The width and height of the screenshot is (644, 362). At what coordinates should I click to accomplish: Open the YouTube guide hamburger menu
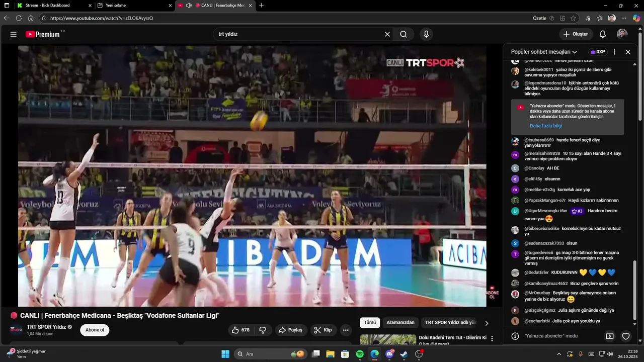(14, 34)
